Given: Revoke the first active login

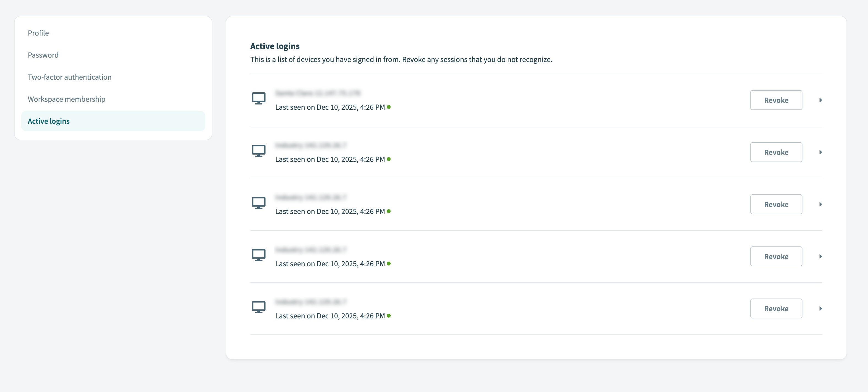Looking at the screenshot, I should pyautogui.click(x=776, y=100).
